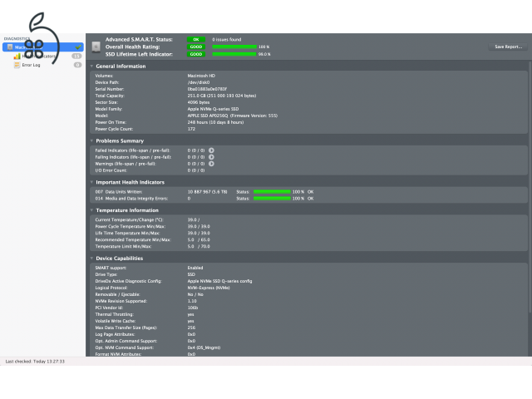Click the OK badge for Advanced S.M.A.R.T. Status
This screenshot has height=399, width=532.
(196, 39)
